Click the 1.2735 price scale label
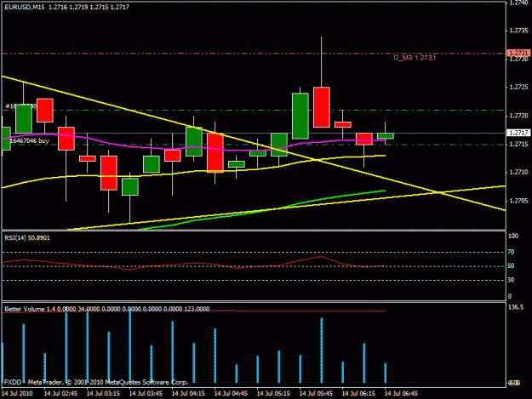 pos(518,31)
